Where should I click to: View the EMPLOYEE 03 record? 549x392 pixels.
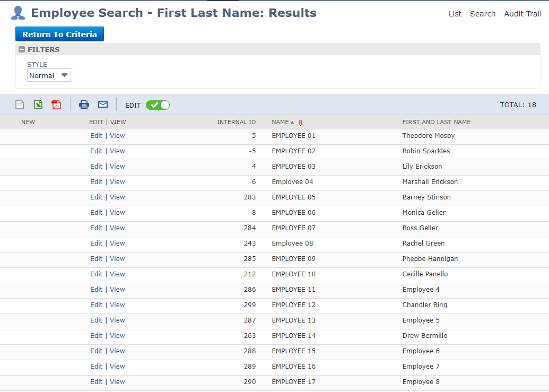pyautogui.click(x=117, y=167)
